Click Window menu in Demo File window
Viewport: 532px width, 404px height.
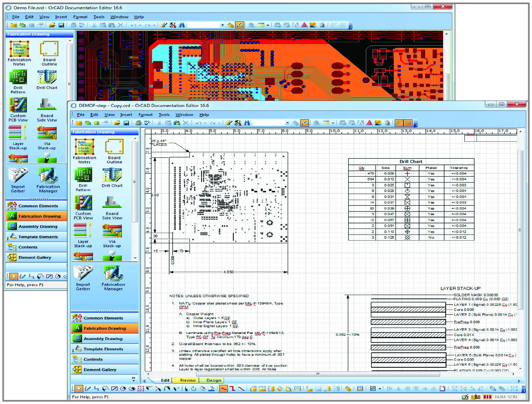coord(119,17)
